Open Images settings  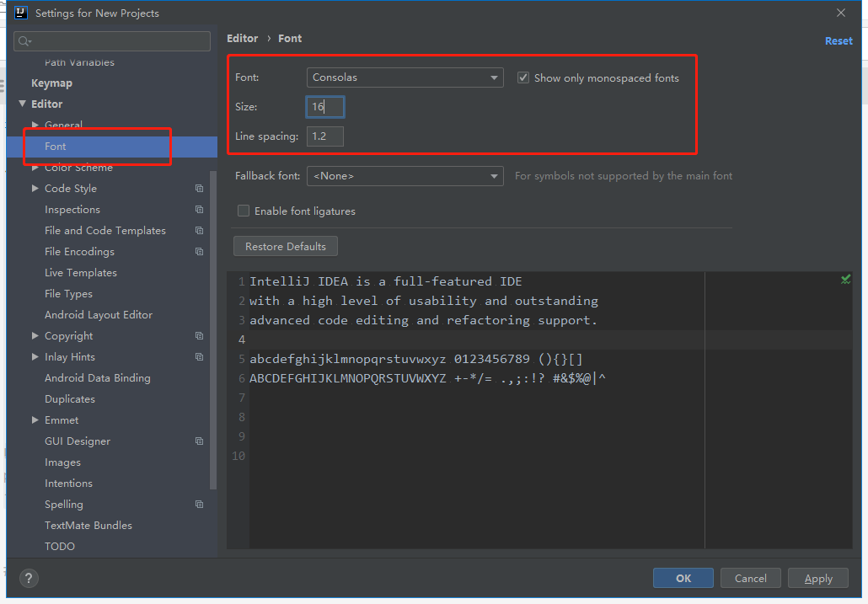coord(62,462)
